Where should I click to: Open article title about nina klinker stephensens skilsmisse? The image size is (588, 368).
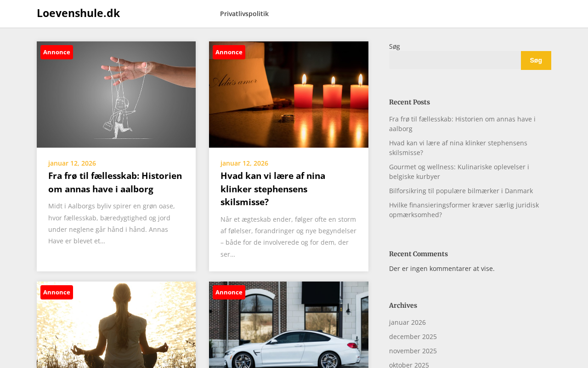(273, 189)
